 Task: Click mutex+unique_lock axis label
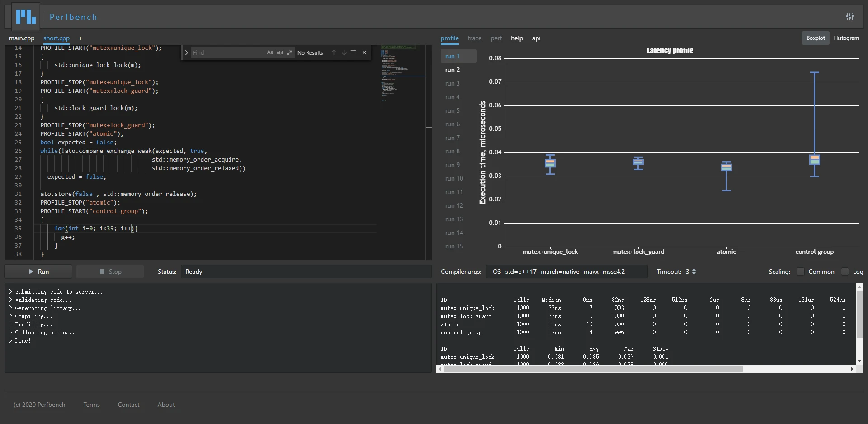[x=550, y=252]
